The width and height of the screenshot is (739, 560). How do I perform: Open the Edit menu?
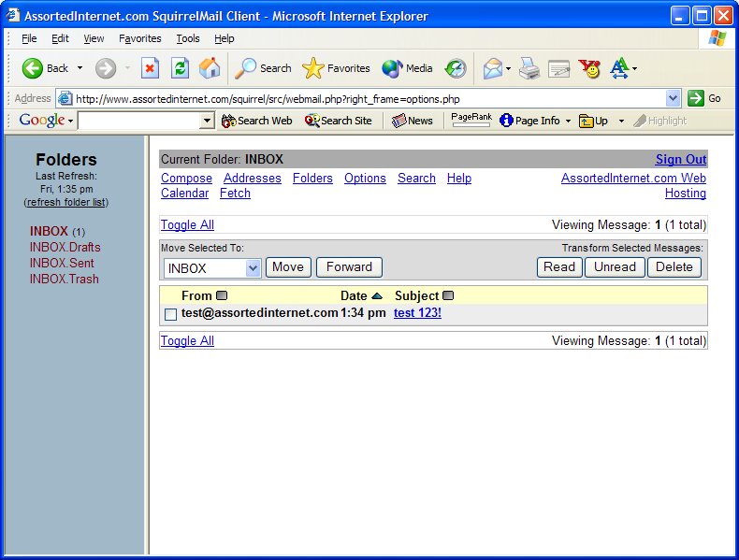coord(60,38)
